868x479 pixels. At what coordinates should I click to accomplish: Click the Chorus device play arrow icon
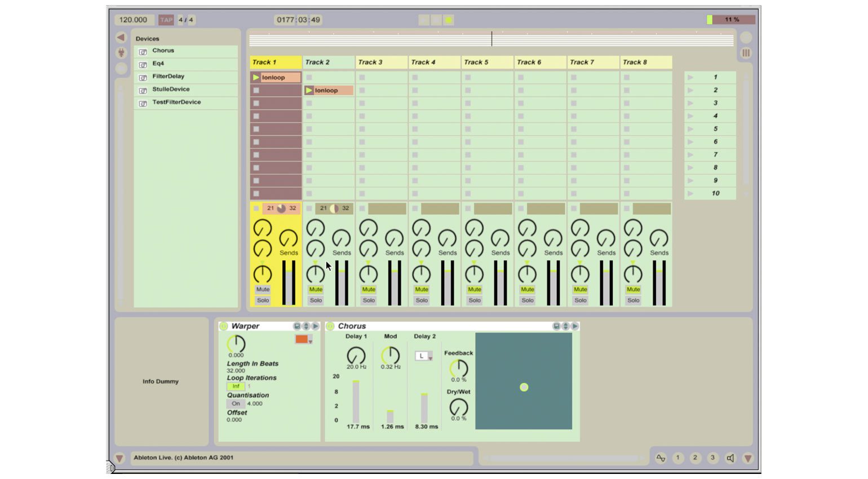[x=574, y=326]
